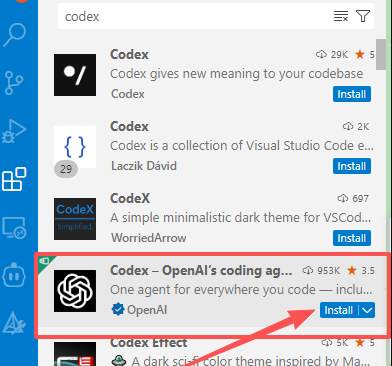Click the extensions list scrollbar thumb
Image resolution: width=392 pixels, height=366 pixels.
point(381,54)
